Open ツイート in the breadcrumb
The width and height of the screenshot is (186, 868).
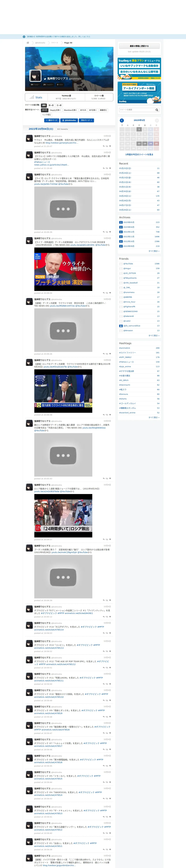(x=55, y=43)
